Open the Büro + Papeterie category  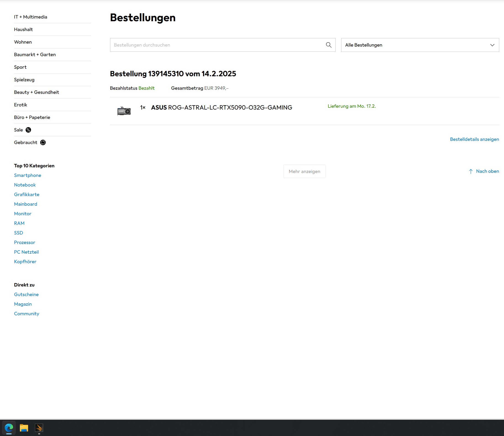32,118
